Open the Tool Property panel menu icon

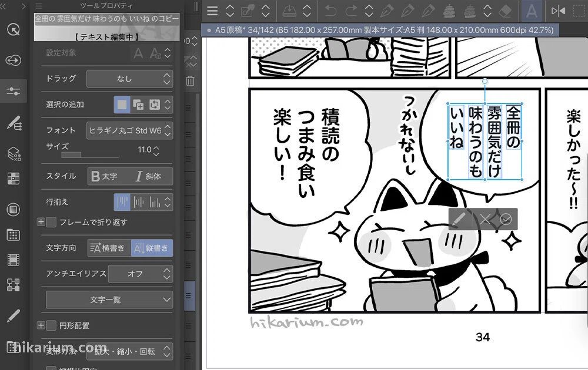[x=39, y=6]
